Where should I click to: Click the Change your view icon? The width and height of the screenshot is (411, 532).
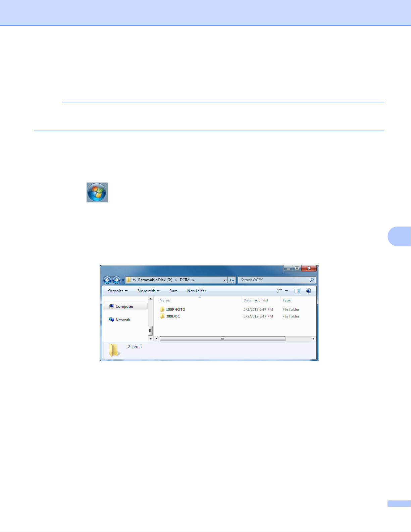tap(279, 291)
